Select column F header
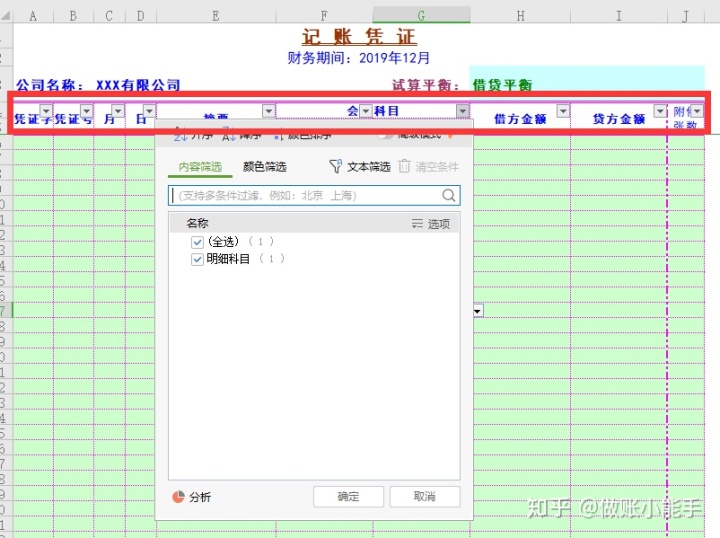This screenshot has height=538, width=720. pos(324,16)
